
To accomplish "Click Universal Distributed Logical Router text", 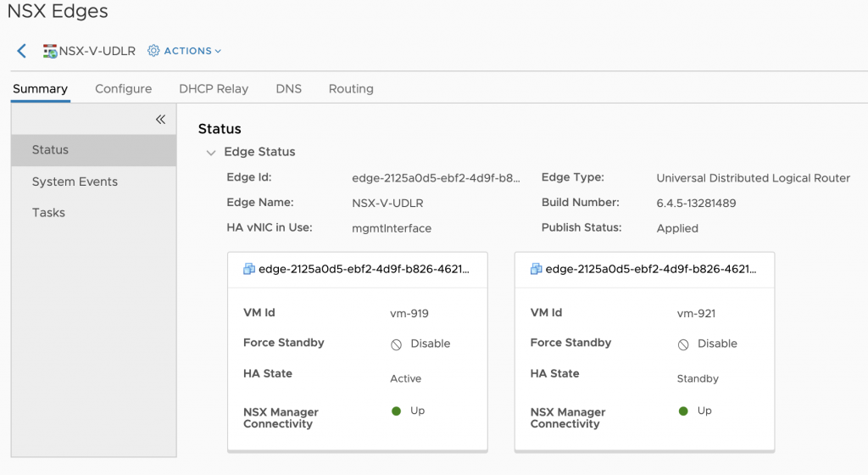I will pyautogui.click(x=753, y=178).
